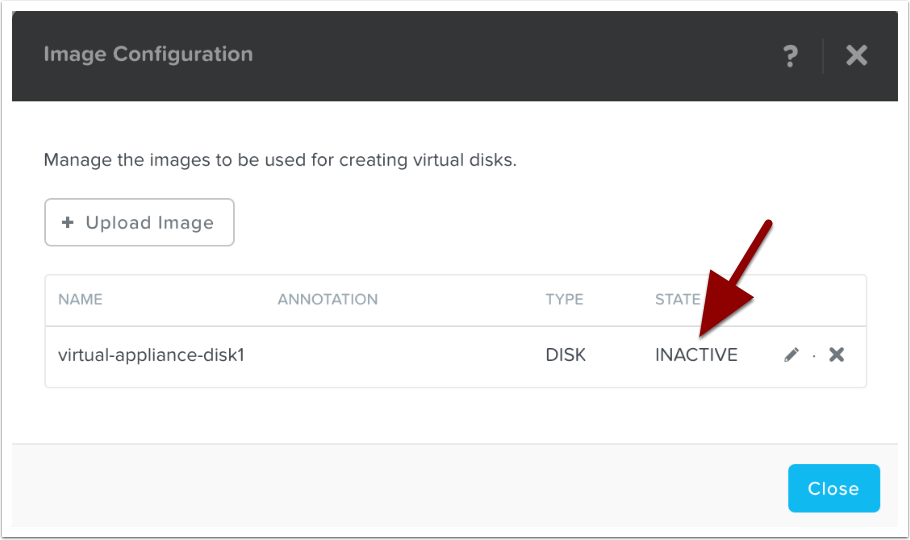Click the divider line beside the help icon
Viewport: 910px width, 540px height.
click(823, 55)
